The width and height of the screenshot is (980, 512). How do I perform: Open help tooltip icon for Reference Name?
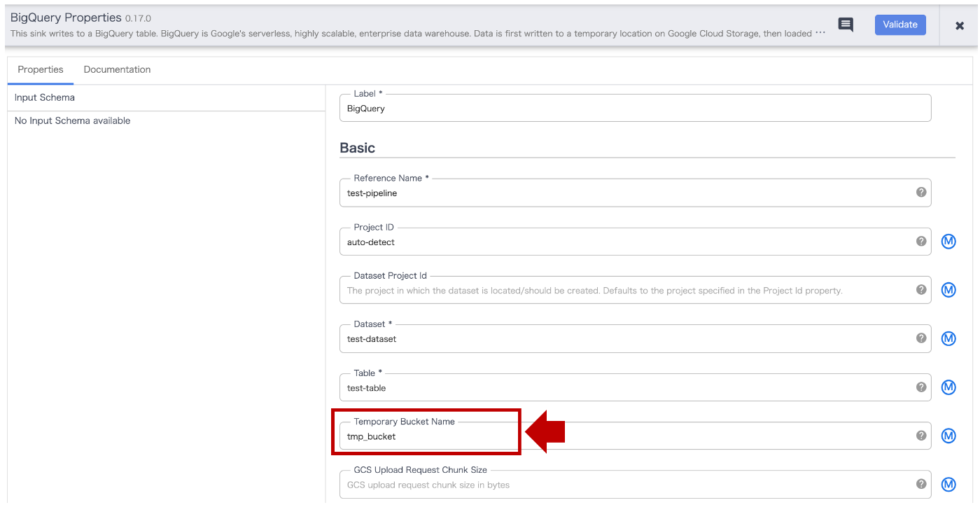921,192
